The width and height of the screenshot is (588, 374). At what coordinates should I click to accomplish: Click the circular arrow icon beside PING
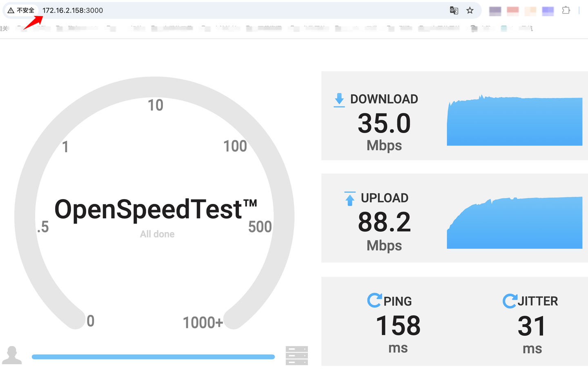coord(374,301)
